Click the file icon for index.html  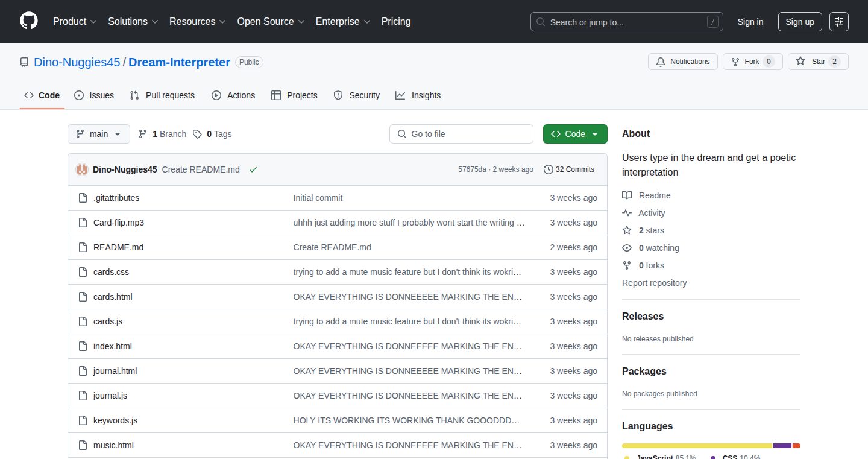click(x=83, y=346)
